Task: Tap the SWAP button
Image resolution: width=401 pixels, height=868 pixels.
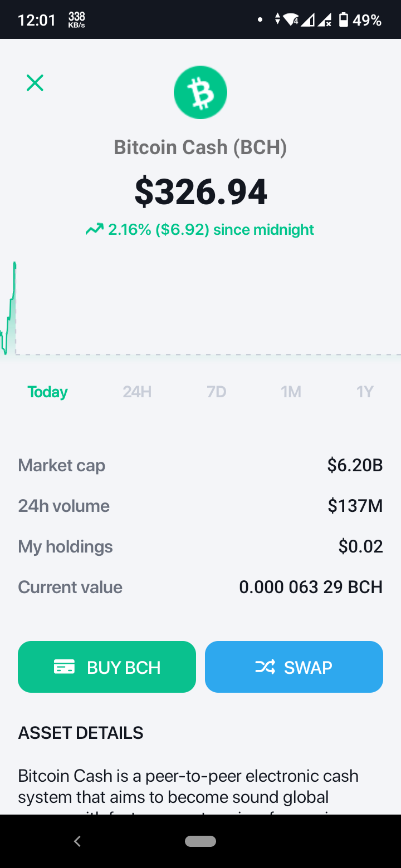Action: click(294, 667)
